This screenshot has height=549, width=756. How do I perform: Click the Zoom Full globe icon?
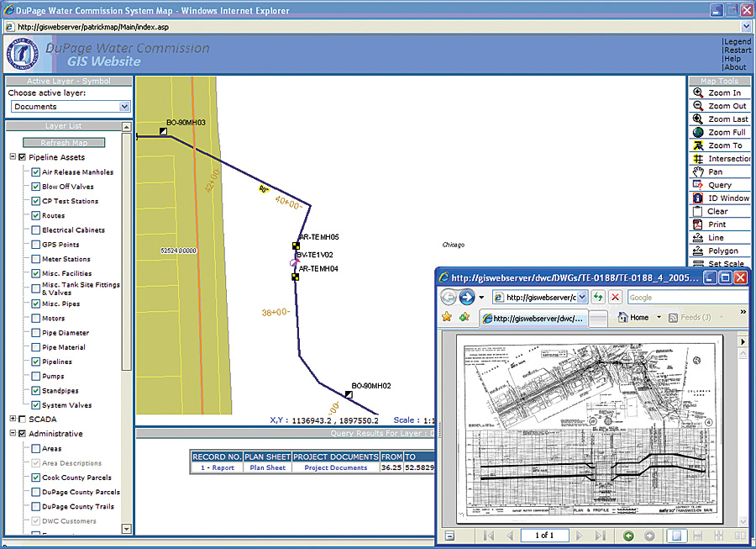[698, 132]
